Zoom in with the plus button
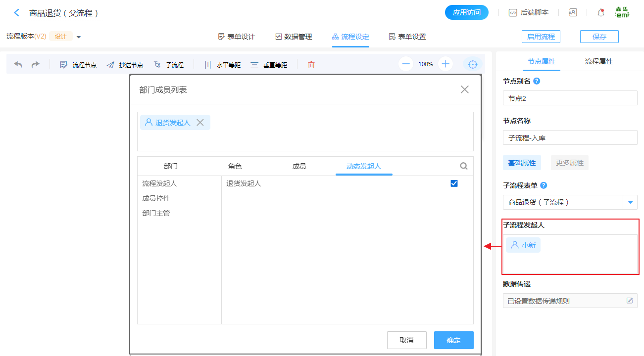This screenshot has width=644, height=356. point(446,64)
